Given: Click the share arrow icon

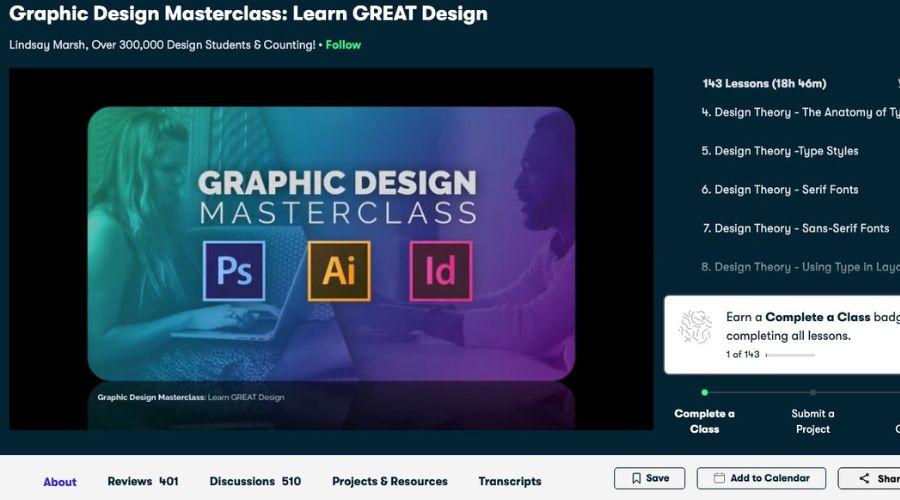Looking at the screenshot, I should point(864,478).
